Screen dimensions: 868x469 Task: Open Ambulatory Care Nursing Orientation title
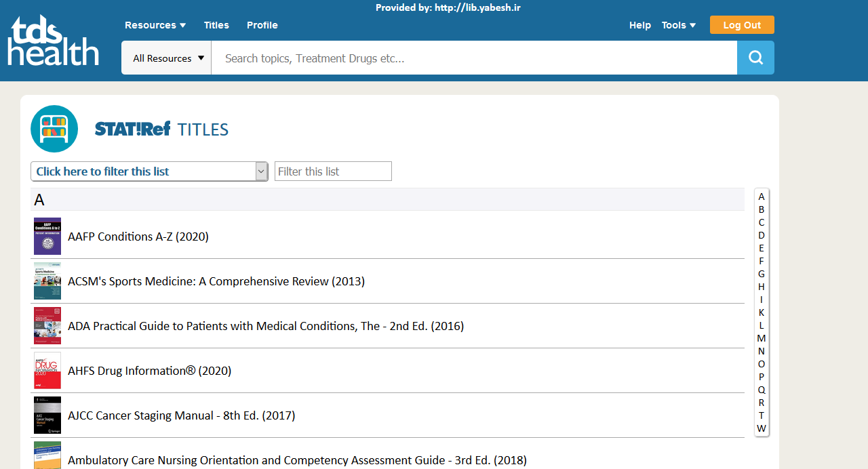point(297,460)
